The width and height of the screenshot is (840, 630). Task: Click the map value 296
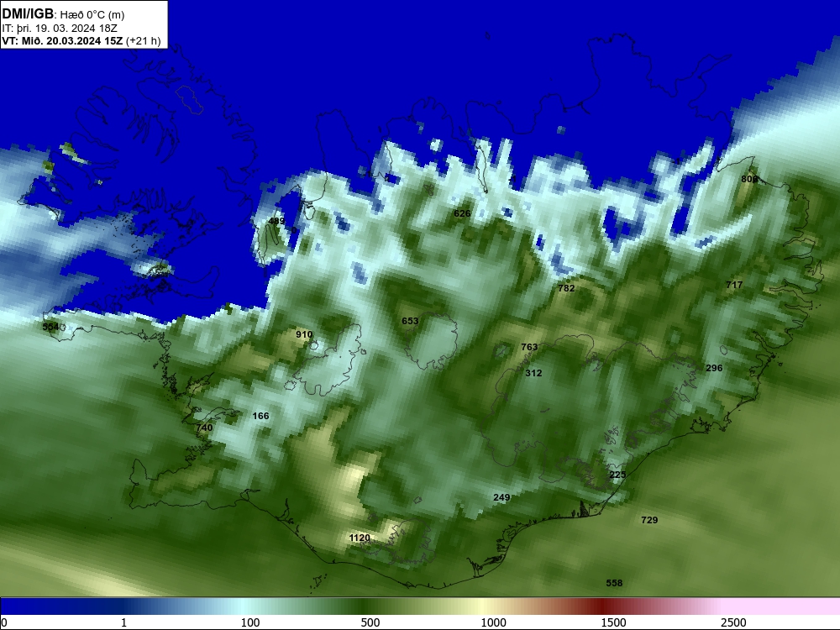(714, 368)
